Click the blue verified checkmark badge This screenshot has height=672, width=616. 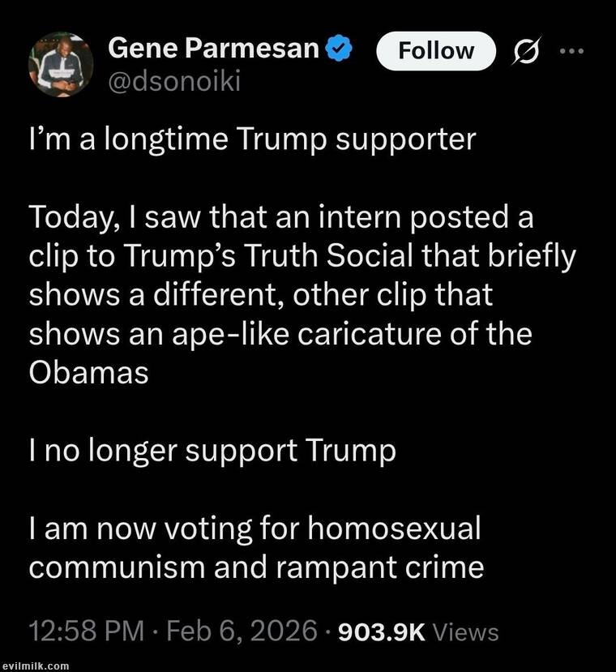339,49
